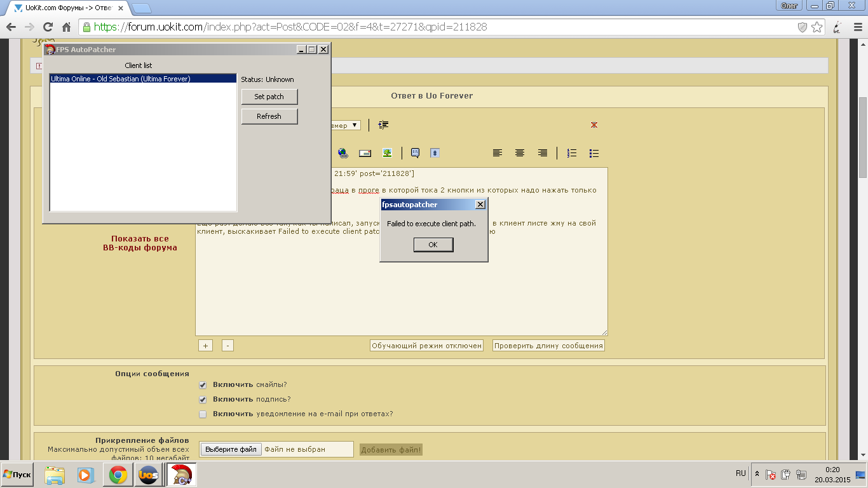Toggle the 'Включить подпись' checkbox
Screen dimensions: 868x488
coord(203,400)
